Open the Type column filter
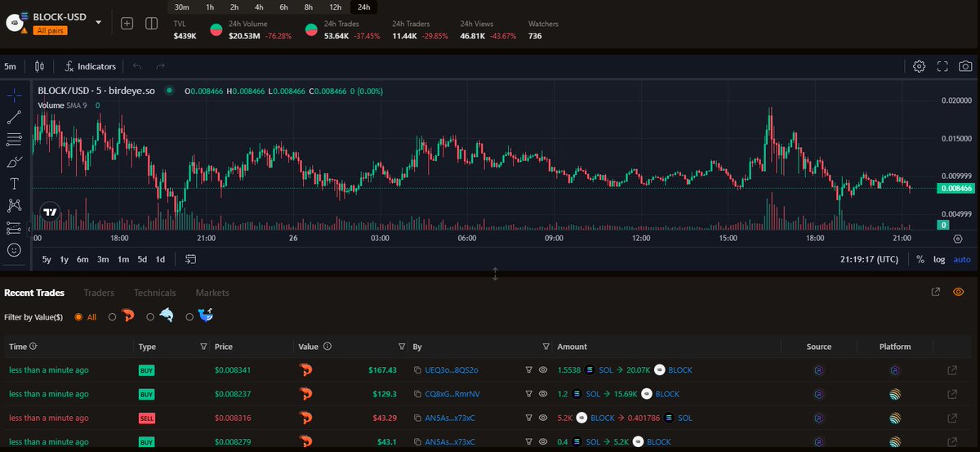The width and height of the screenshot is (980, 452). 203,347
